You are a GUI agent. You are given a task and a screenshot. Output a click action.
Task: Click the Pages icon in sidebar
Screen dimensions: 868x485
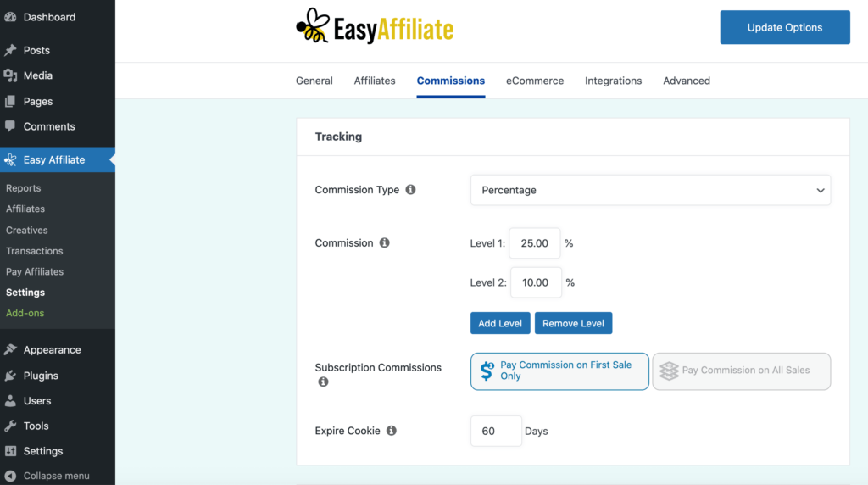pyautogui.click(x=10, y=101)
